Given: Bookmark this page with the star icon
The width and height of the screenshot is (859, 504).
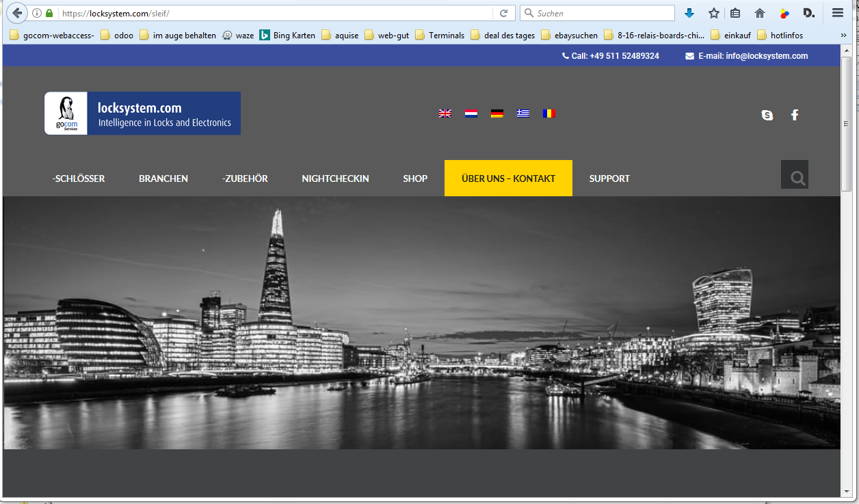Looking at the screenshot, I should point(714,13).
